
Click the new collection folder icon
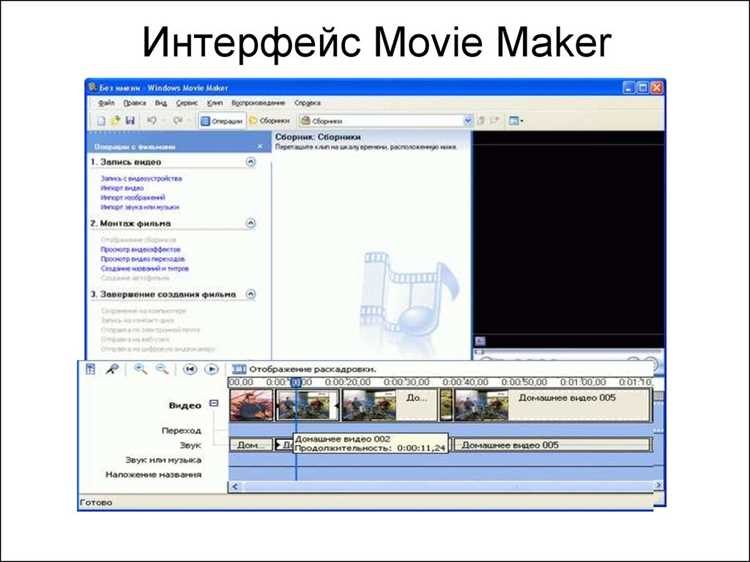495,121
